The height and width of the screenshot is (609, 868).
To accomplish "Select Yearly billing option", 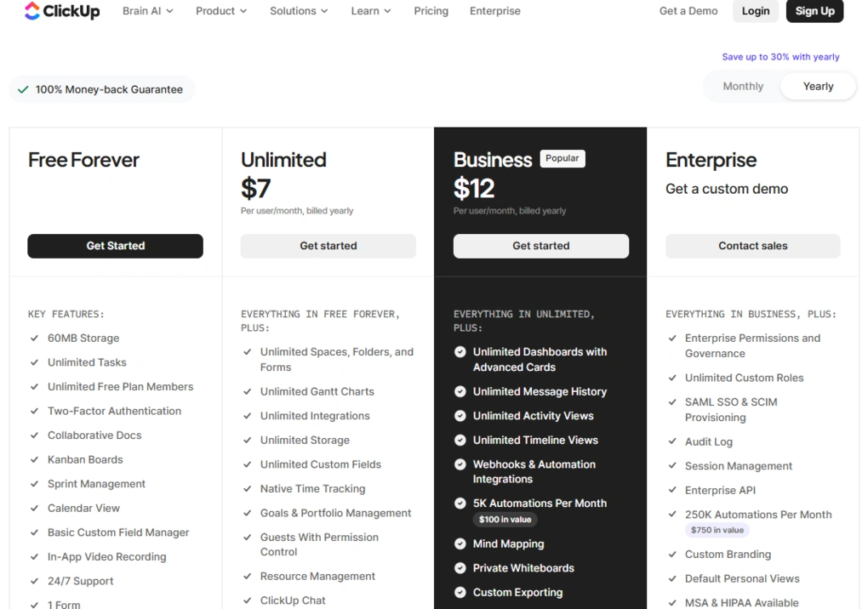I will [818, 86].
